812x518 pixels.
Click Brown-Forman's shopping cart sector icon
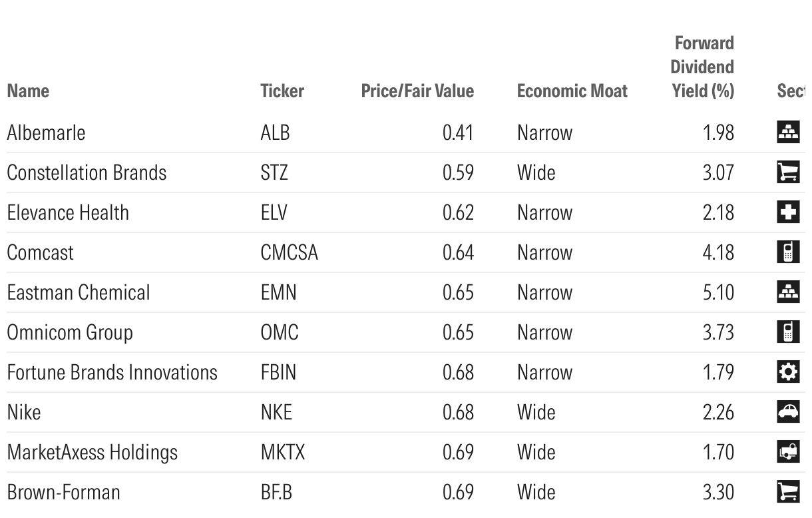(x=788, y=492)
